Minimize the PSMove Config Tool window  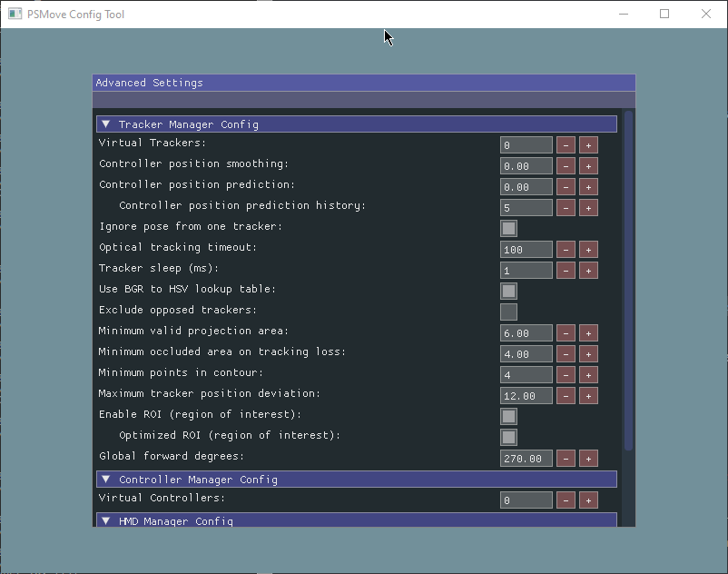pos(624,14)
